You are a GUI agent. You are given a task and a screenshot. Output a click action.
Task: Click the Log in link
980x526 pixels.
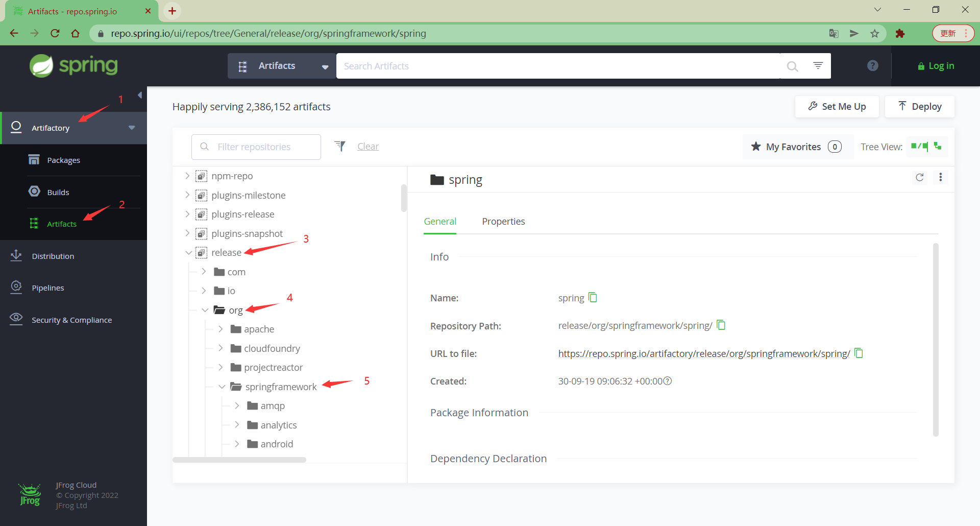coord(936,66)
